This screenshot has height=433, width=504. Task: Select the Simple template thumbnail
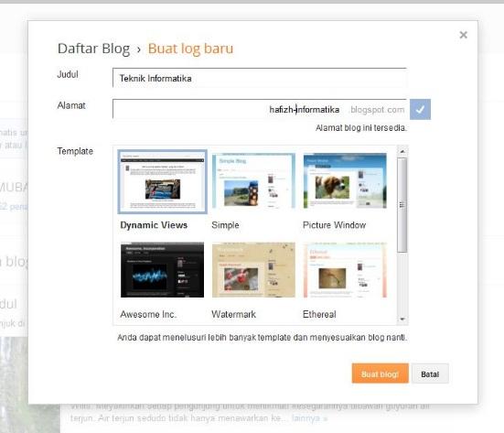253,181
